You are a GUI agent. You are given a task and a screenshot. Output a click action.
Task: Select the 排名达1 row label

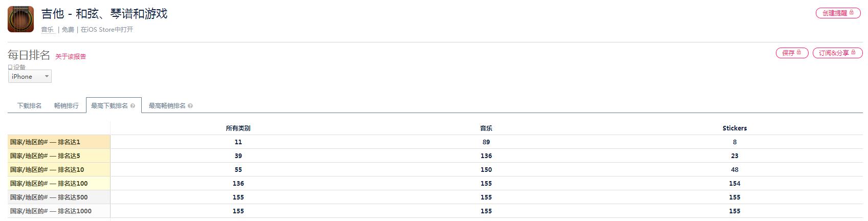click(46, 142)
